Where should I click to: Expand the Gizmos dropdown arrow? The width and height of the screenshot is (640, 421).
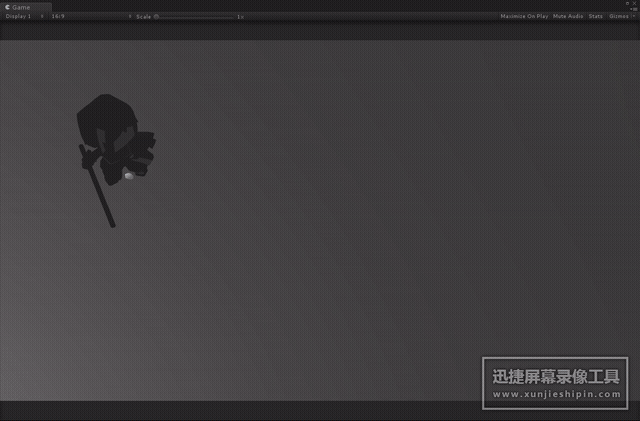(633, 16)
